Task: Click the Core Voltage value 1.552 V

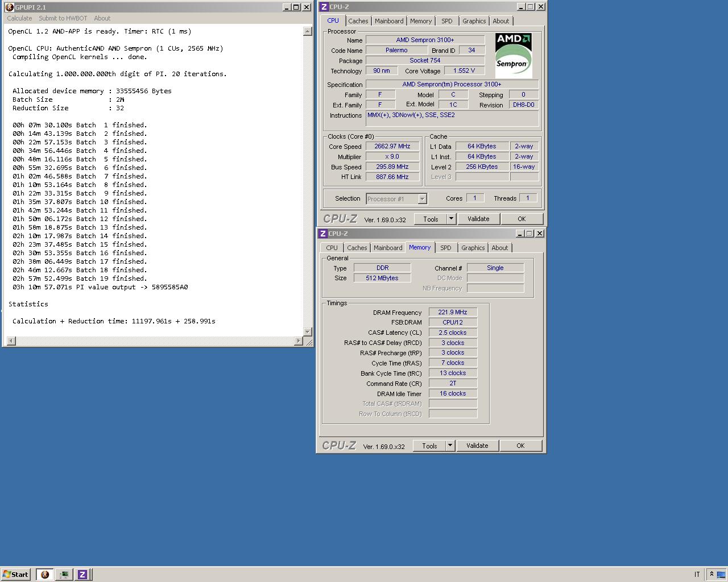Action: (464, 70)
